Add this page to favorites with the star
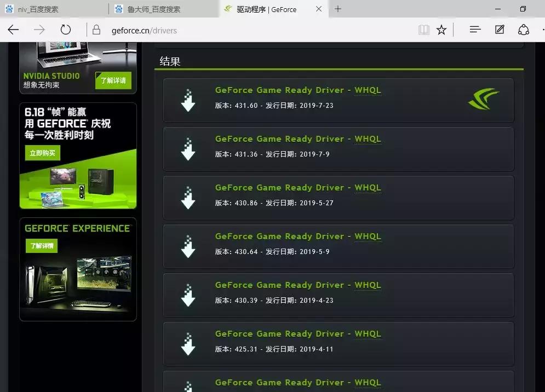 441,30
